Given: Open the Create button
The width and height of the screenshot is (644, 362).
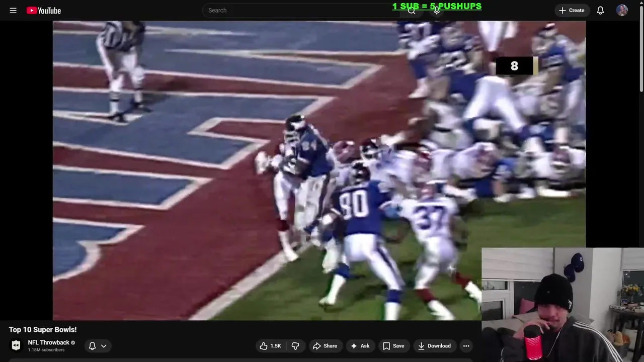Looking at the screenshot, I should pyautogui.click(x=572, y=10).
